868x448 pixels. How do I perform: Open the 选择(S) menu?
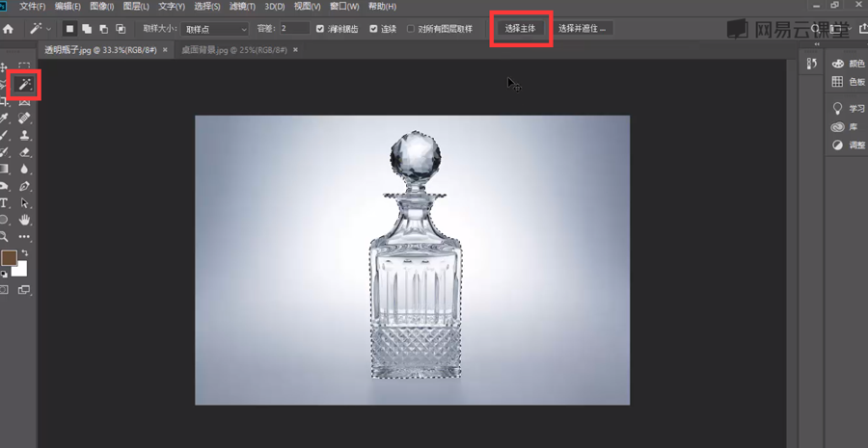(207, 7)
